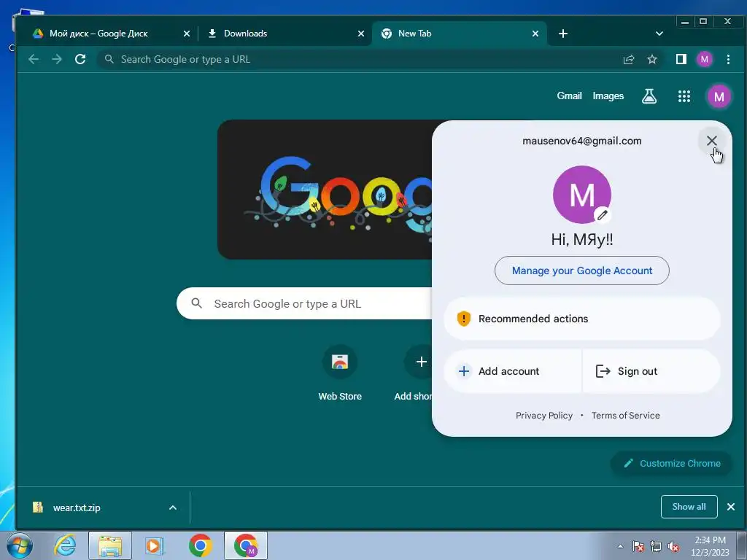Close the New Tab tab
747x560 pixels.
point(535,34)
